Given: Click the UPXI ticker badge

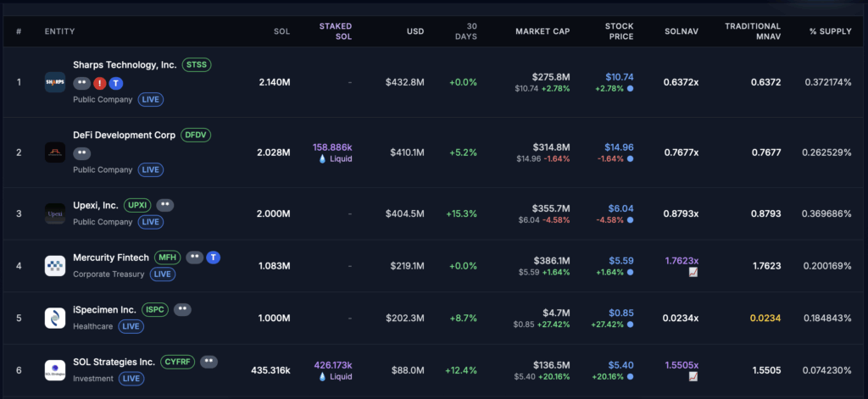Looking at the screenshot, I should tap(137, 205).
